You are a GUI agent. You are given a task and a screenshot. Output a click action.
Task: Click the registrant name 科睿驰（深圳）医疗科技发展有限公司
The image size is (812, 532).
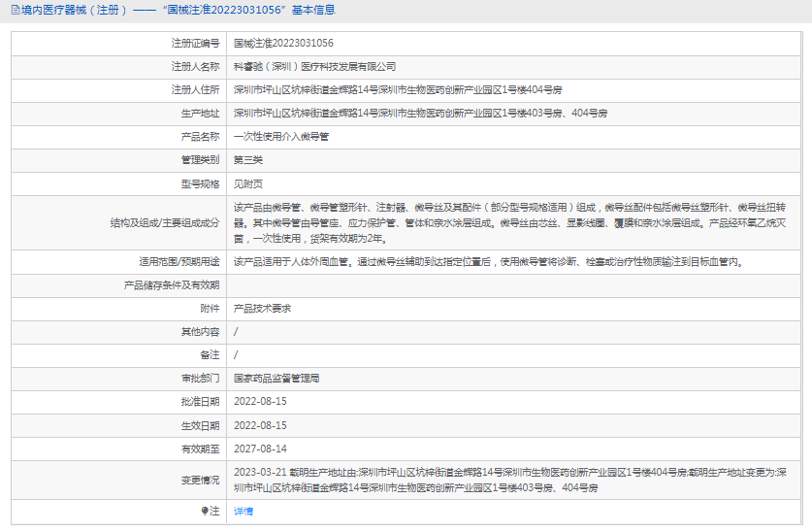(315, 66)
